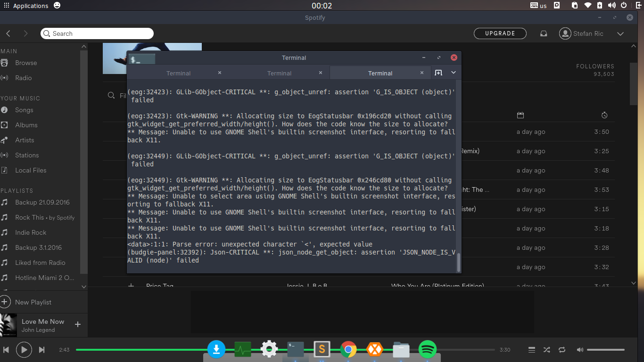Skip to previous track
This screenshot has height=362, width=644.
(x=6, y=350)
